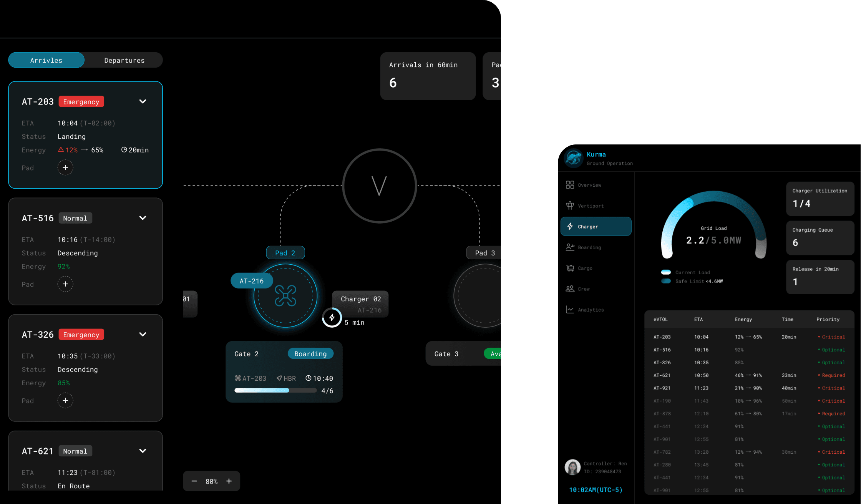The width and height of the screenshot is (861, 504).
Task: Expand the AT-203 arrival card chevron
Action: click(143, 101)
